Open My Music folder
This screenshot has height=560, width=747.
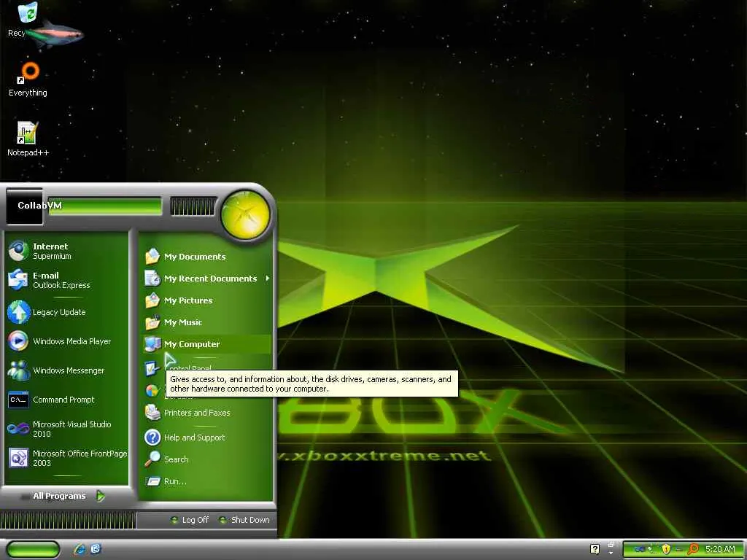point(207,322)
